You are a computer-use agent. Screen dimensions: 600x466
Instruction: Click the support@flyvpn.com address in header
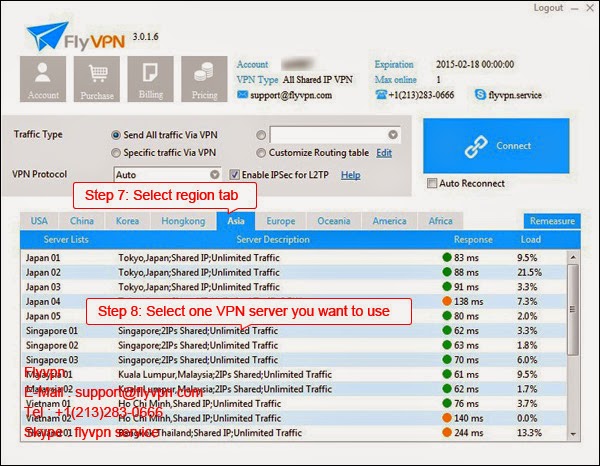click(291, 95)
